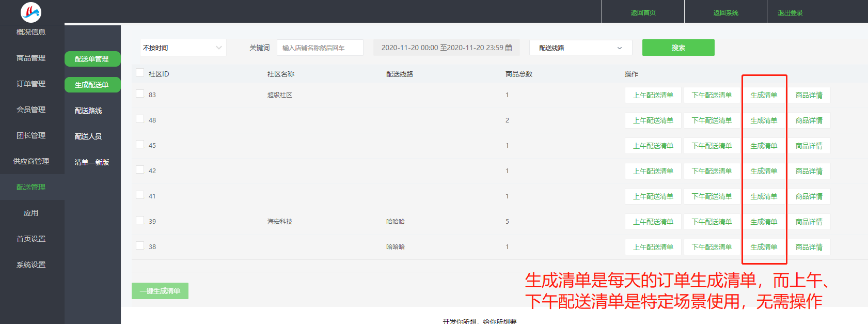Open the calendar icon in date range

point(509,48)
